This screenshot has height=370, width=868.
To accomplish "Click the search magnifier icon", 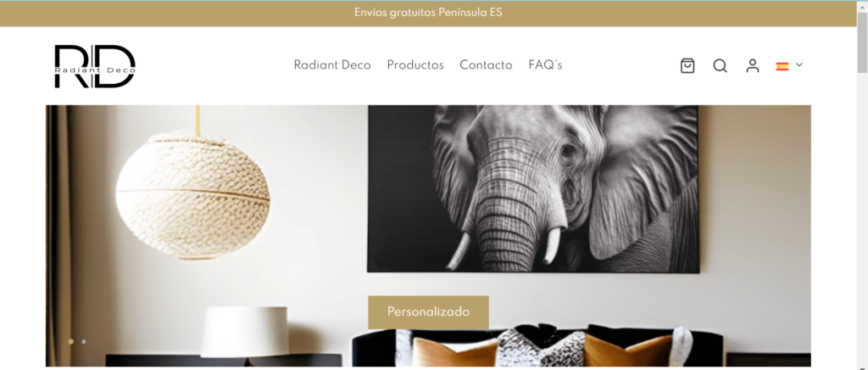I will tap(720, 66).
